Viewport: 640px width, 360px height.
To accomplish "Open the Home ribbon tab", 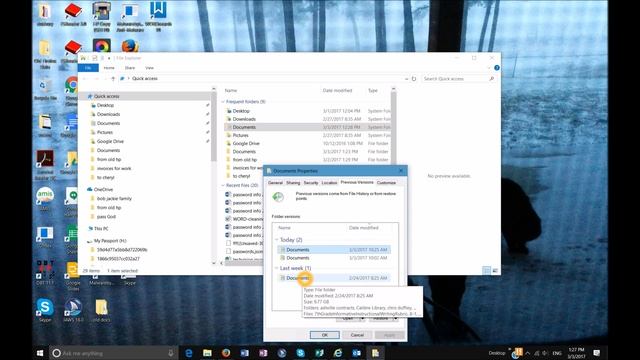I will tap(109, 68).
